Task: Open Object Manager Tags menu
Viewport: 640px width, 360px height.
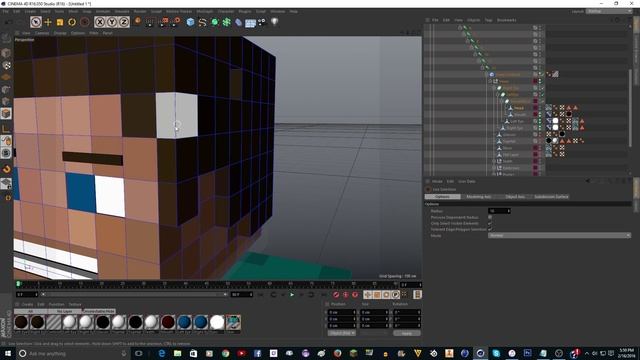Action: pyautogui.click(x=488, y=20)
